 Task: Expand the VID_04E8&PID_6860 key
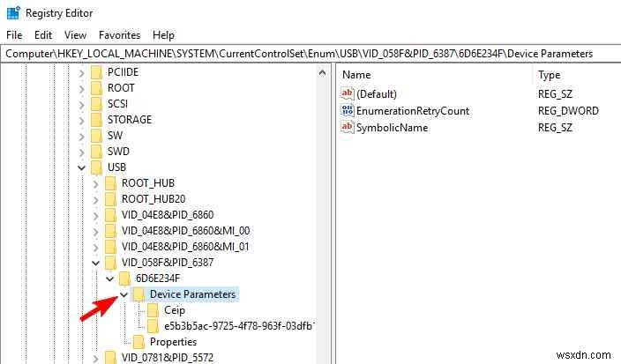click(95, 216)
